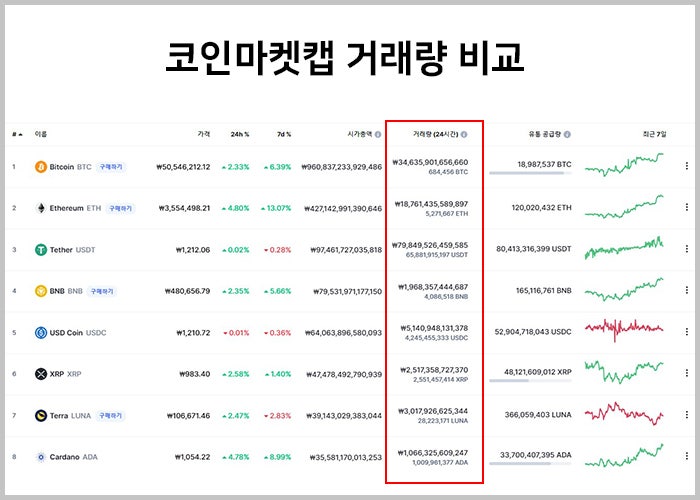Viewport: 700px width, 500px height.
Task: Open the three-dot menu for BNB row
Action: coord(687,290)
